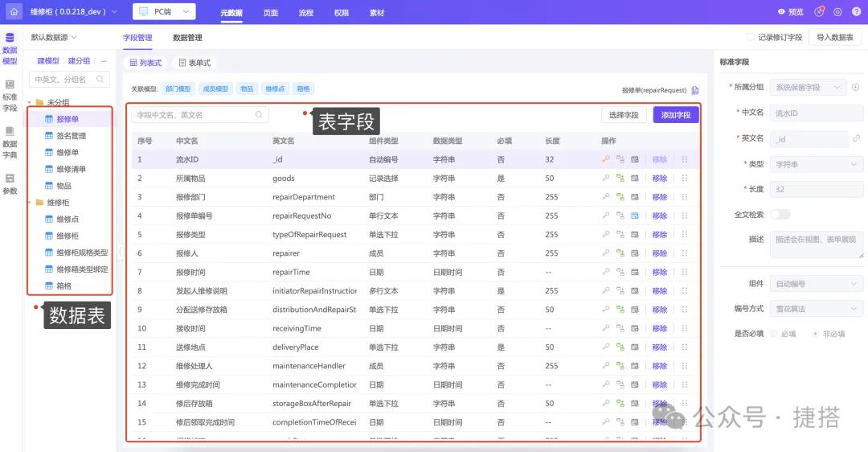Open the 流程 top menu

[x=305, y=13]
